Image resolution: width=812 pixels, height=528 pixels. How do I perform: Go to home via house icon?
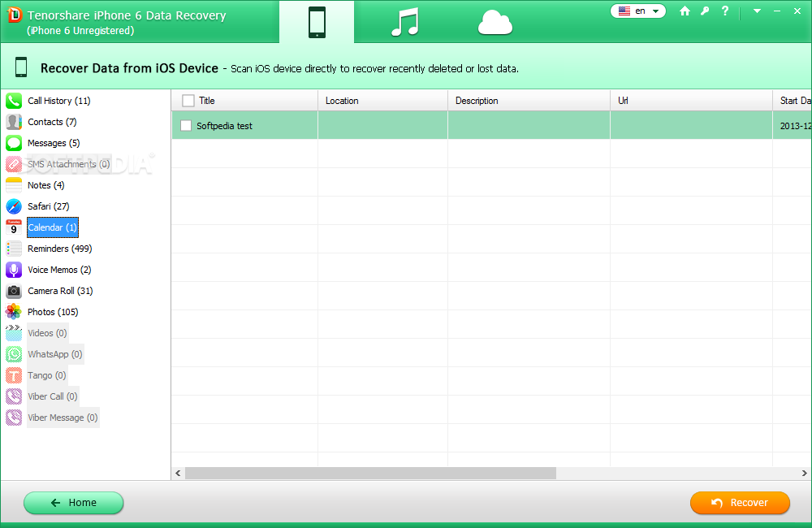pos(685,11)
